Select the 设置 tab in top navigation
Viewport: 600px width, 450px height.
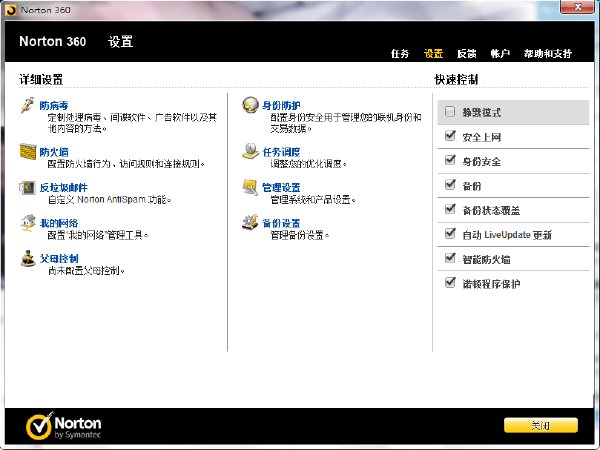click(x=434, y=54)
